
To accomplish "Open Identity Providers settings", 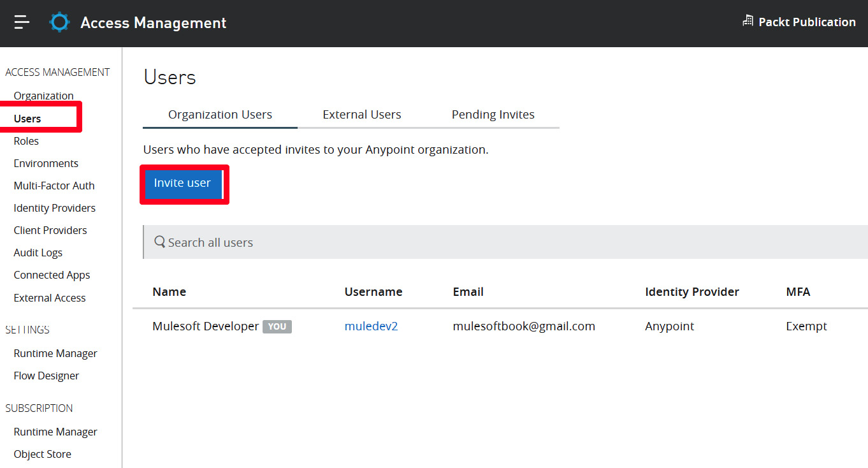I will point(54,207).
